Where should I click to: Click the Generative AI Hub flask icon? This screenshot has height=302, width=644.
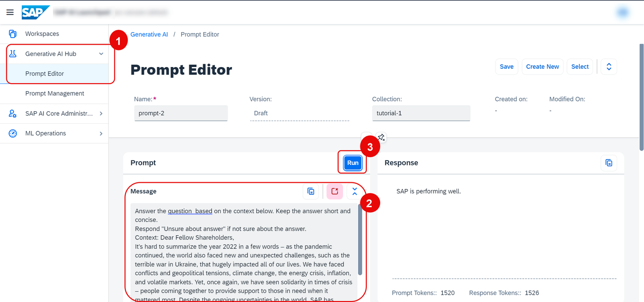[13, 54]
